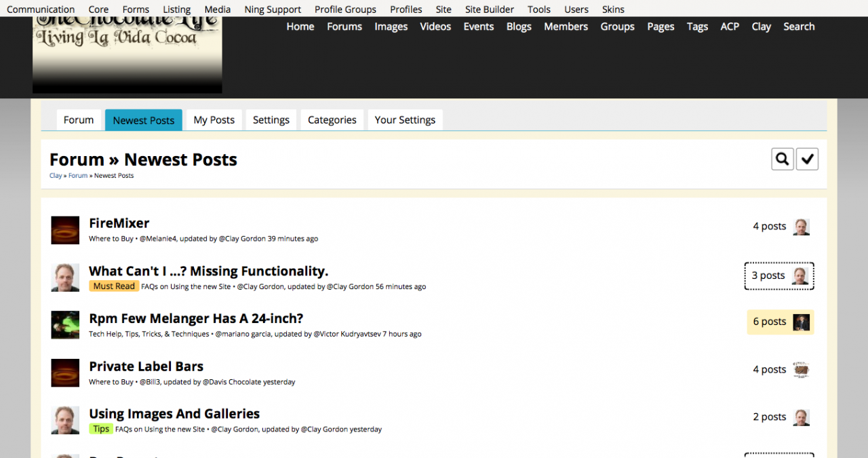The width and height of the screenshot is (868, 458).
Task: Go to Videos in main navigation
Action: click(435, 26)
